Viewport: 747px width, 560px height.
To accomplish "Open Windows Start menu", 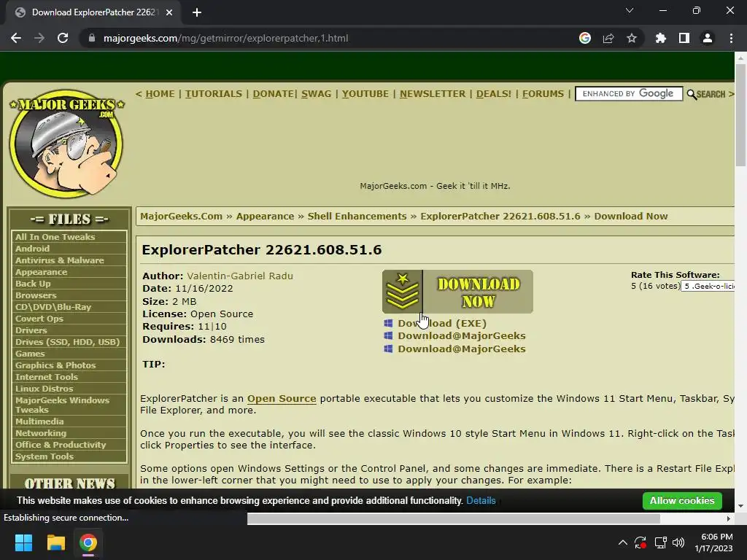I will pyautogui.click(x=23, y=542).
